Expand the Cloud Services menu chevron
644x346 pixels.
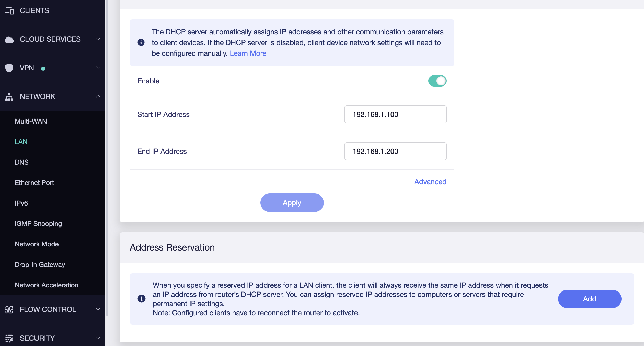(98, 39)
